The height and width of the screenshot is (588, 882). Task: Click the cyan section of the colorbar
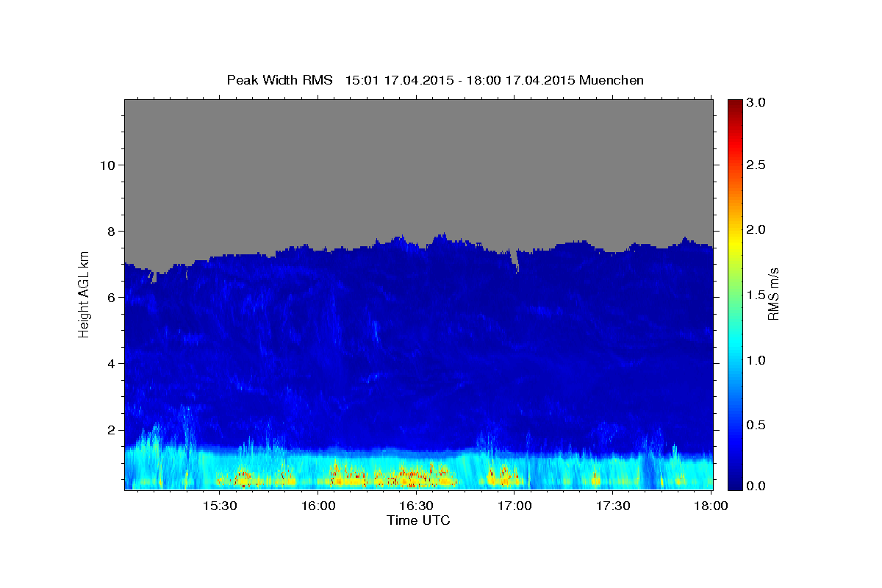[734, 345]
